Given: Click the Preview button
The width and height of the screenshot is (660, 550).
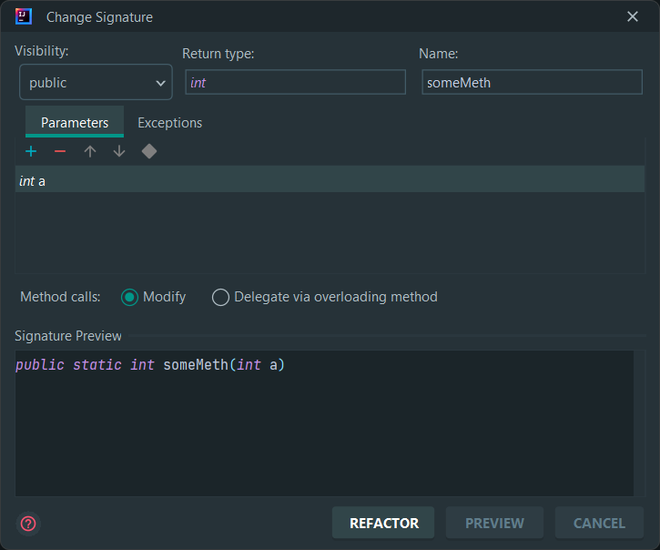Looking at the screenshot, I should click(494, 523).
